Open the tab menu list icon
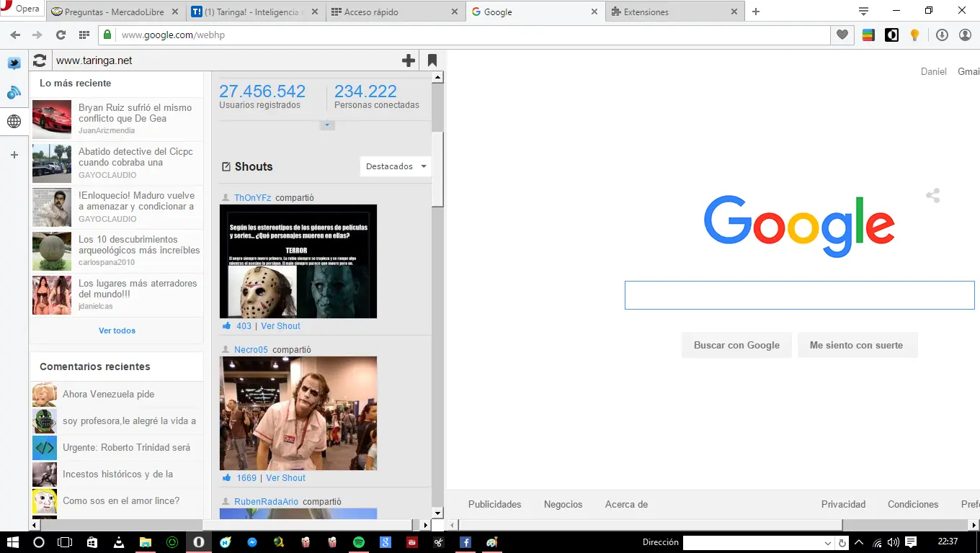Viewport: 980px width, 553px height. point(863,11)
